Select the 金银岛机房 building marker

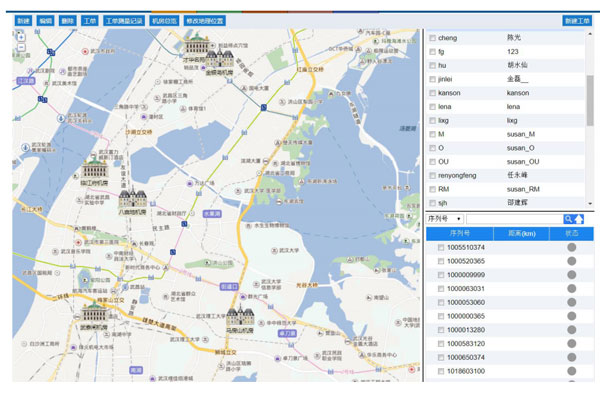pyautogui.click(x=219, y=59)
